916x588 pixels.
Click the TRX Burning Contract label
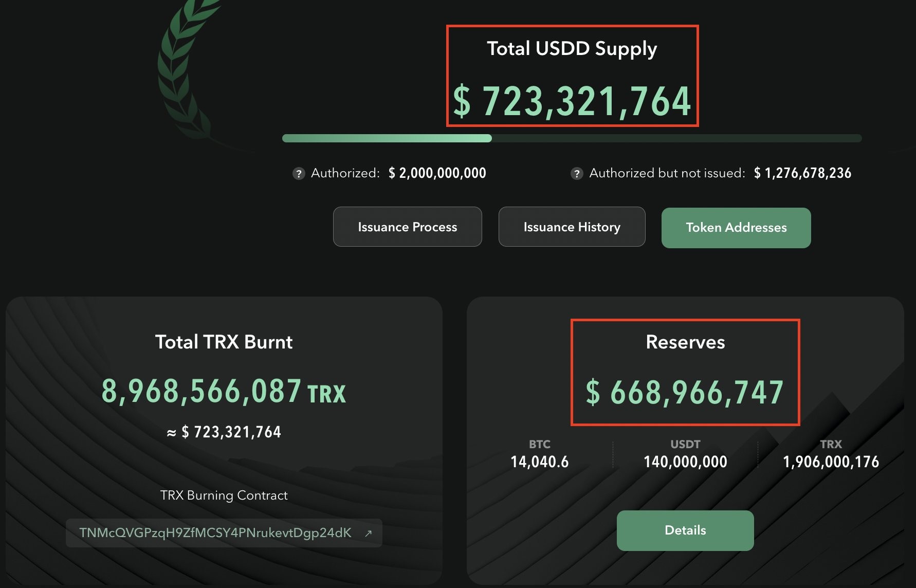click(x=224, y=495)
